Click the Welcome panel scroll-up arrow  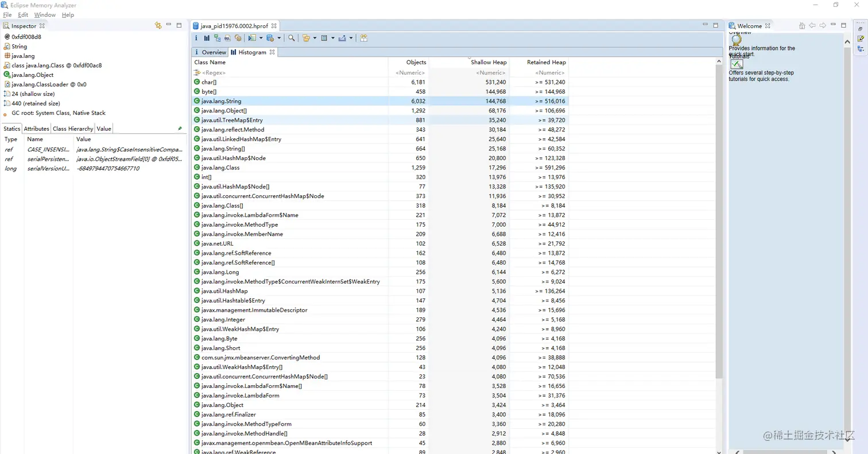click(847, 42)
